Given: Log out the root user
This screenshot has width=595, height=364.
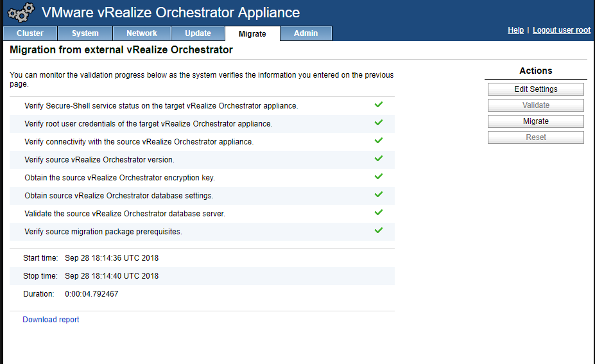Looking at the screenshot, I should pos(562,30).
